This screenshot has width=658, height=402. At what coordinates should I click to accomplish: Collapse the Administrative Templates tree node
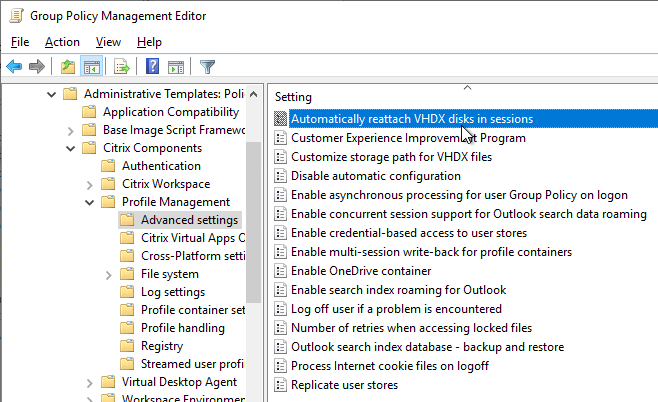pos(51,94)
